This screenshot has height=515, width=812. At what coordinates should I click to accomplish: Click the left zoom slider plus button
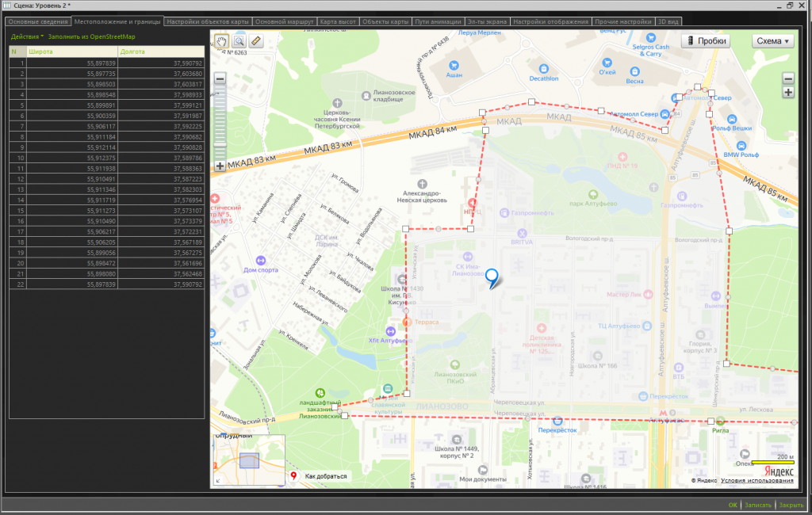[220, 166]
